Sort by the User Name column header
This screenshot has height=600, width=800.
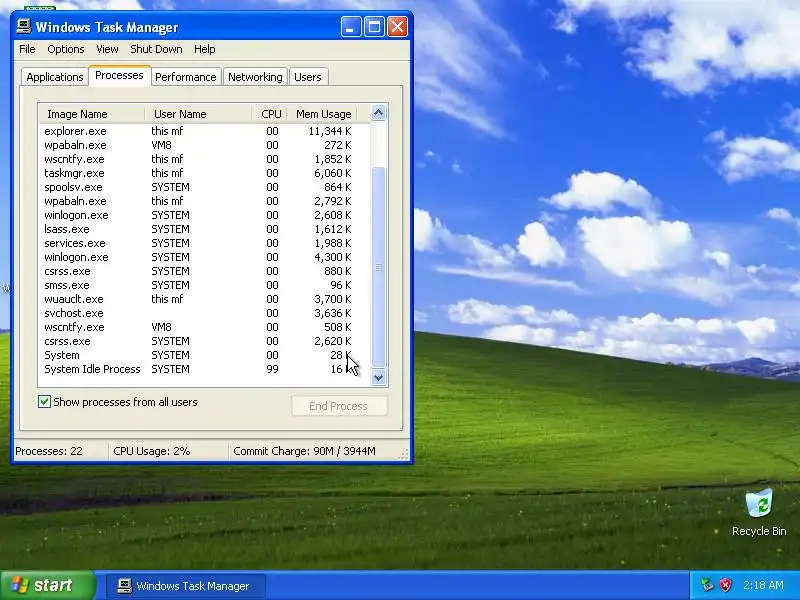[198, 114]
